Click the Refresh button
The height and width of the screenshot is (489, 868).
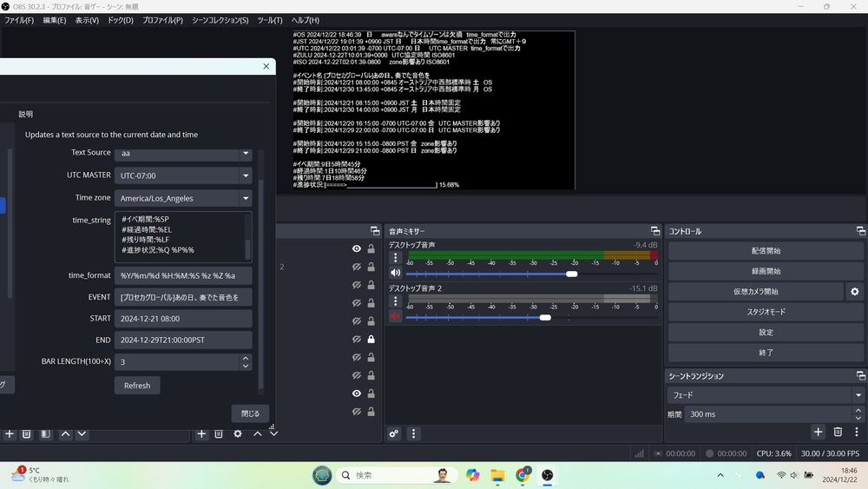pyautogui.click(x=137, y=386)
